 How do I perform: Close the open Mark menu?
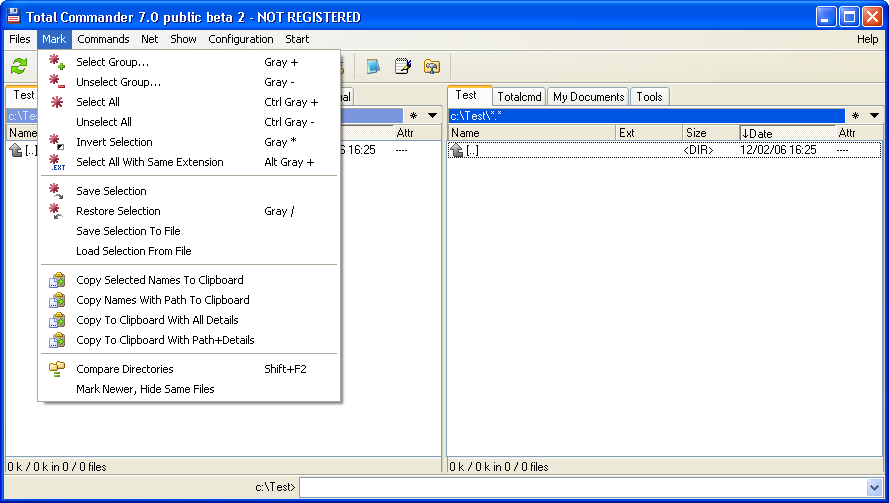coord(54,39)
